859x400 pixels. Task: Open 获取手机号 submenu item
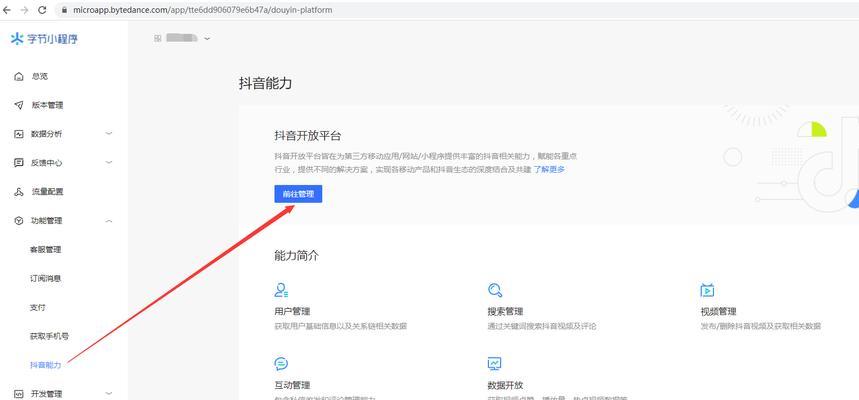pyautogui.click(x=49, y=336)
